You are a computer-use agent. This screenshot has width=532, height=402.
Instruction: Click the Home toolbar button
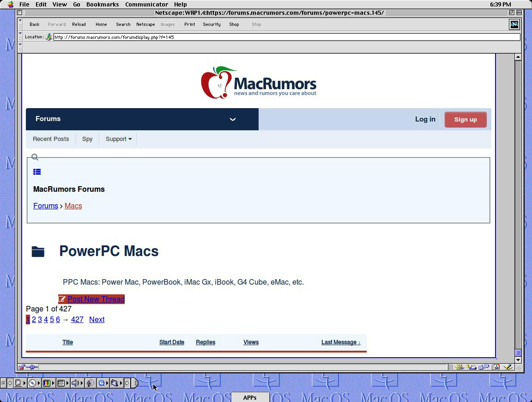pos(101,24)
